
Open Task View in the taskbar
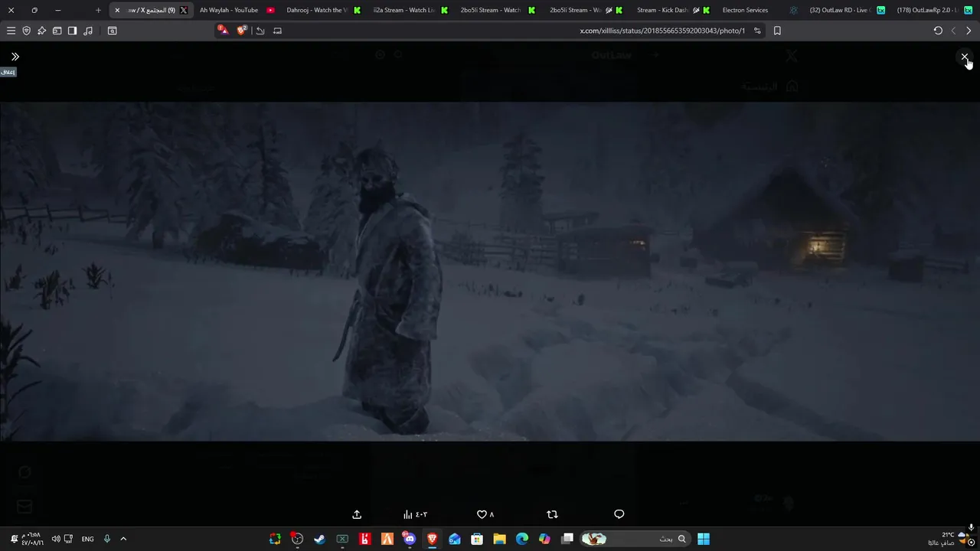567,539
